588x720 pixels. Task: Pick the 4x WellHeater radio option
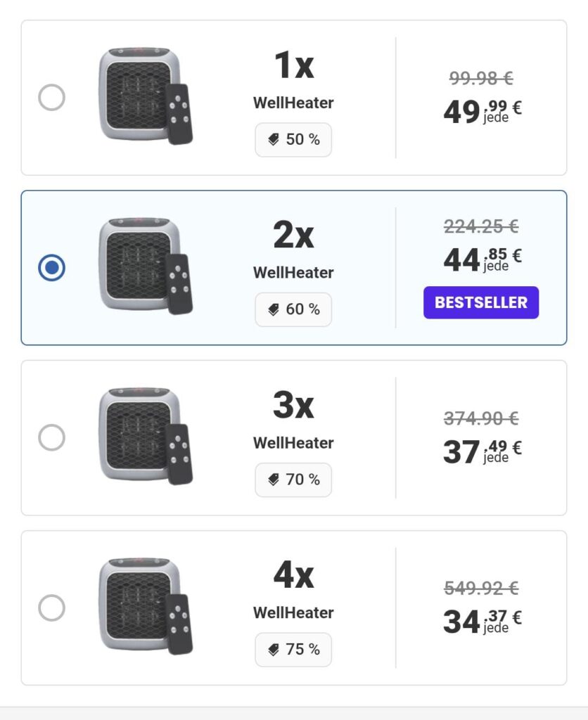[x=51, y=607]
